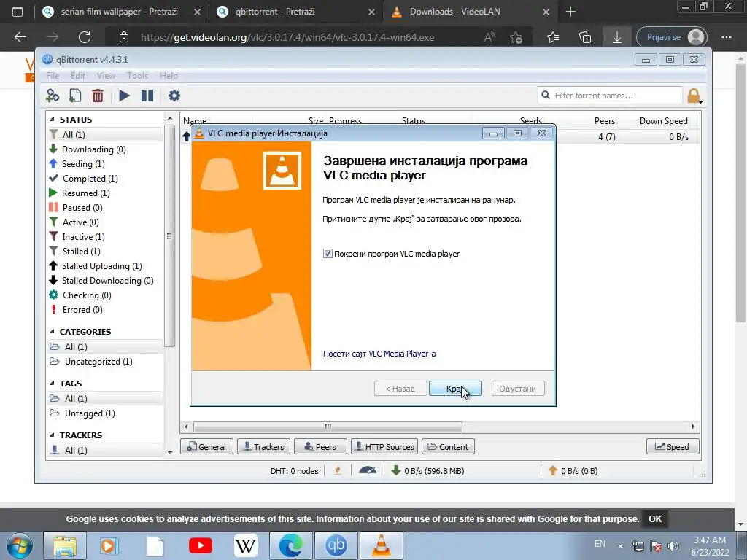This screenshot has width=747, height=560.
Task: Open qBittorrent Edit menu
Action: [77, 76]
